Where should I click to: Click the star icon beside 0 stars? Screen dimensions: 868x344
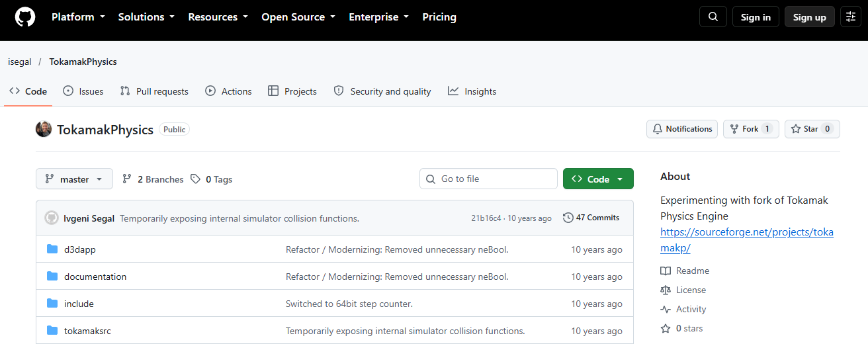click(x=666, y=328)
